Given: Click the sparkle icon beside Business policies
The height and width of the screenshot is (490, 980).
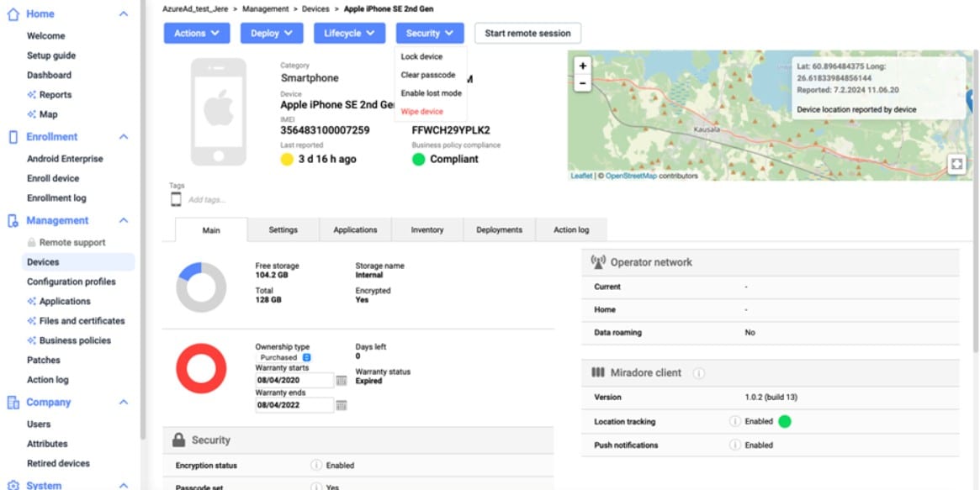Looking at the screenshot, I should (31, 340).
